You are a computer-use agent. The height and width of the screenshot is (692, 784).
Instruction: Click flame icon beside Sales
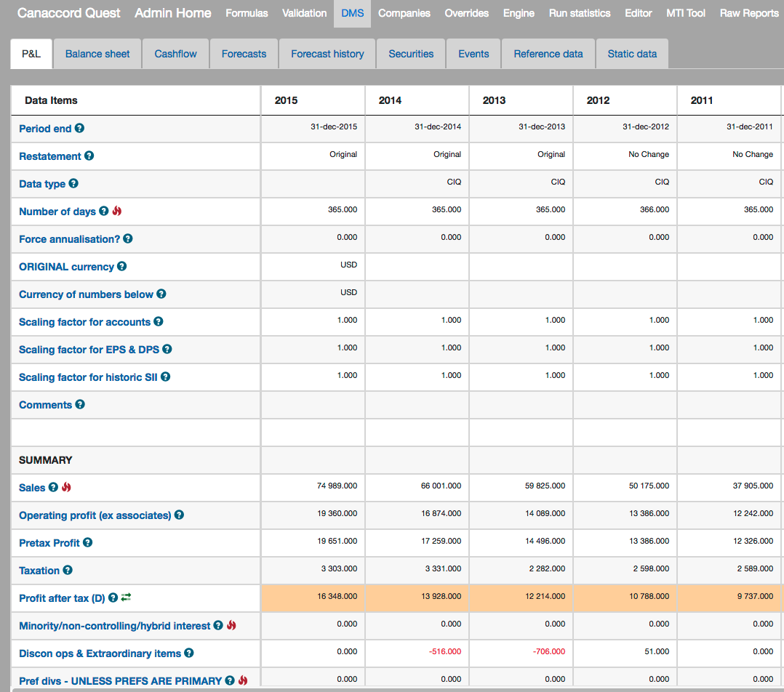tap(67, 487)
